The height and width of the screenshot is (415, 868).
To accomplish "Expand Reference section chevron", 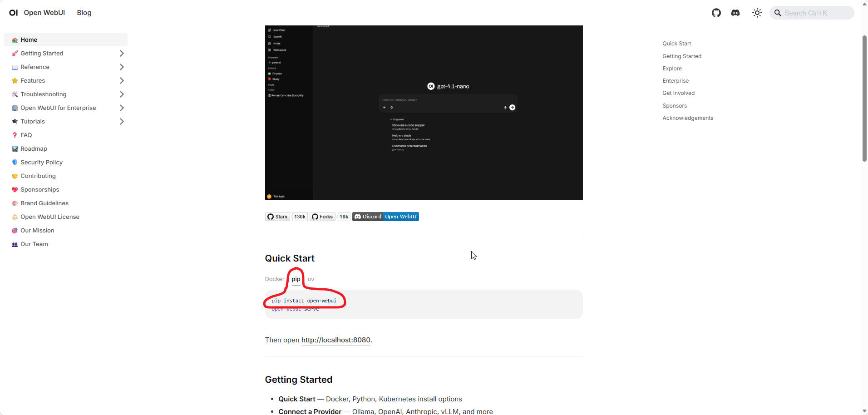I will [122, 67].
